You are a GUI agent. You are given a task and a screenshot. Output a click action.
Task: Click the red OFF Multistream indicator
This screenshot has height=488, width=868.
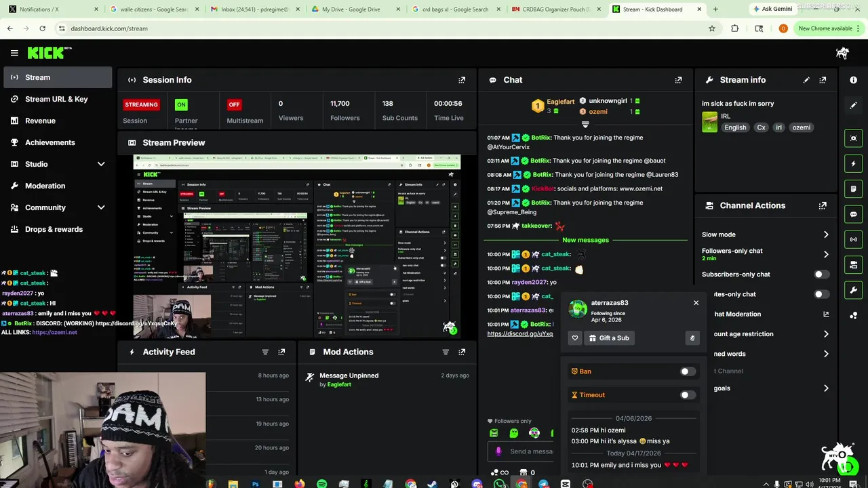click(x=234, y=104)
